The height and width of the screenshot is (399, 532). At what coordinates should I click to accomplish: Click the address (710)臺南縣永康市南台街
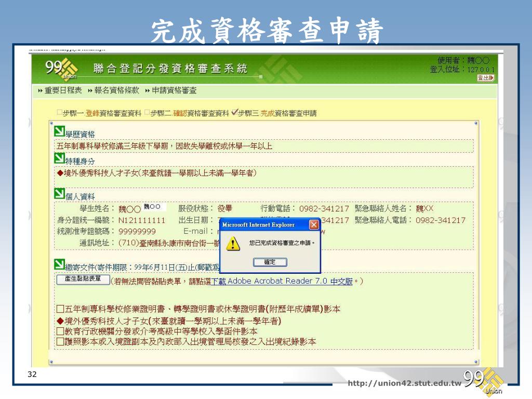pos(169,243)
